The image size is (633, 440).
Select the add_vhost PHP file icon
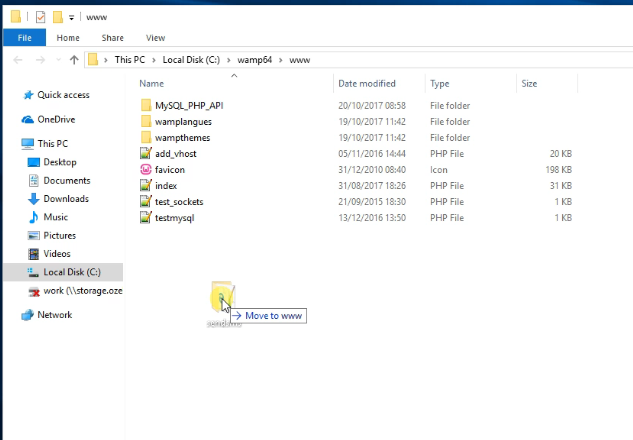tap(145, 153)
